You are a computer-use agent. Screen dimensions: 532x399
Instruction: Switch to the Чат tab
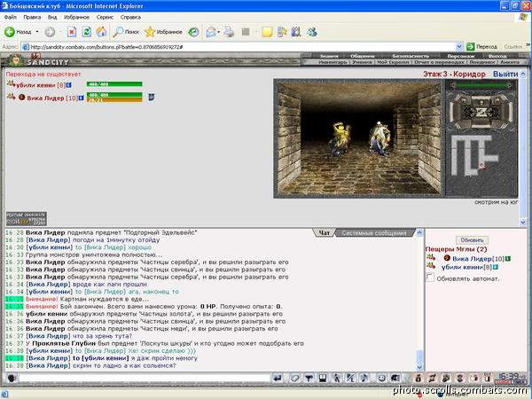tap(324, 232)
